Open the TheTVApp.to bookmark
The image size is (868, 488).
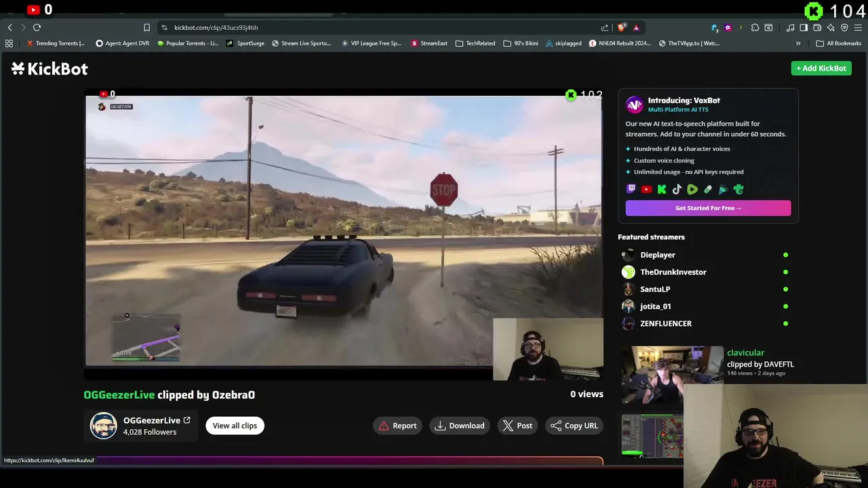(688, 43)
